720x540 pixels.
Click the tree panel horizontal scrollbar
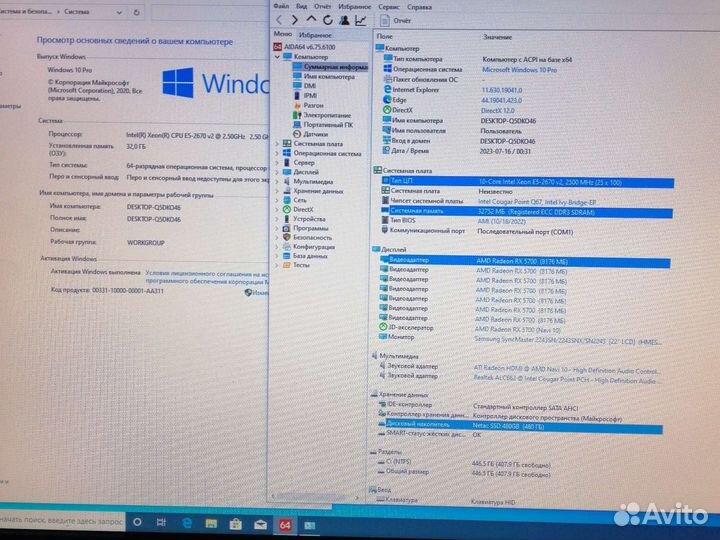click(311, 497)
